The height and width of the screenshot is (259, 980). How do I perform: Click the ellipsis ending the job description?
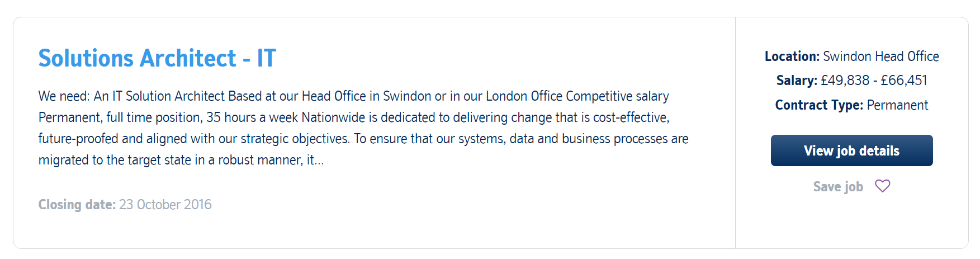[319, 162]
